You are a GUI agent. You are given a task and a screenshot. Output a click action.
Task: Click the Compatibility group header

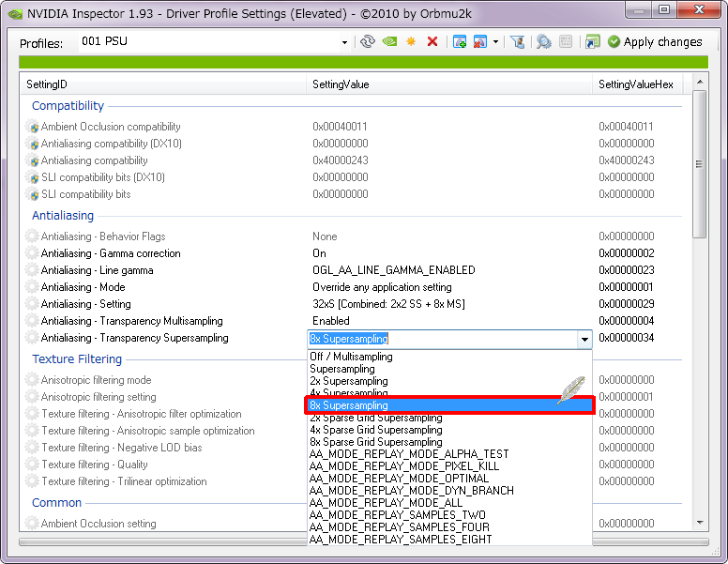click(x=68, y=105)
